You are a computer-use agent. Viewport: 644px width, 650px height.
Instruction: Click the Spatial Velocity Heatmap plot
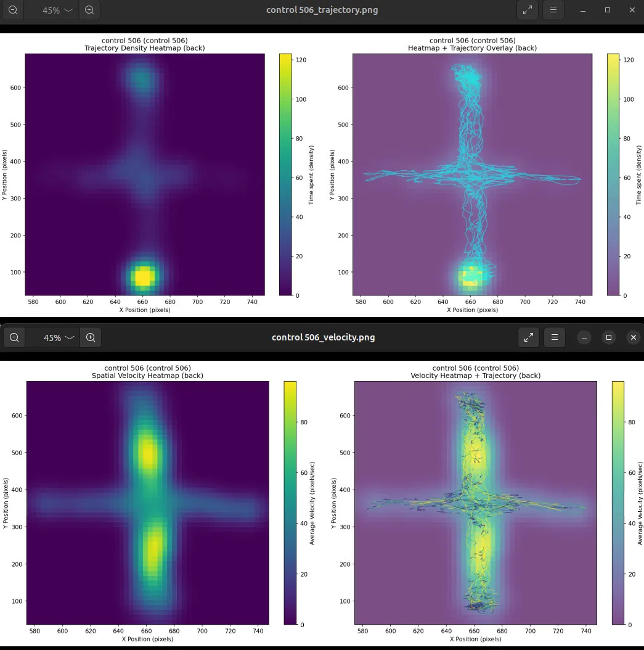(147, 503)
